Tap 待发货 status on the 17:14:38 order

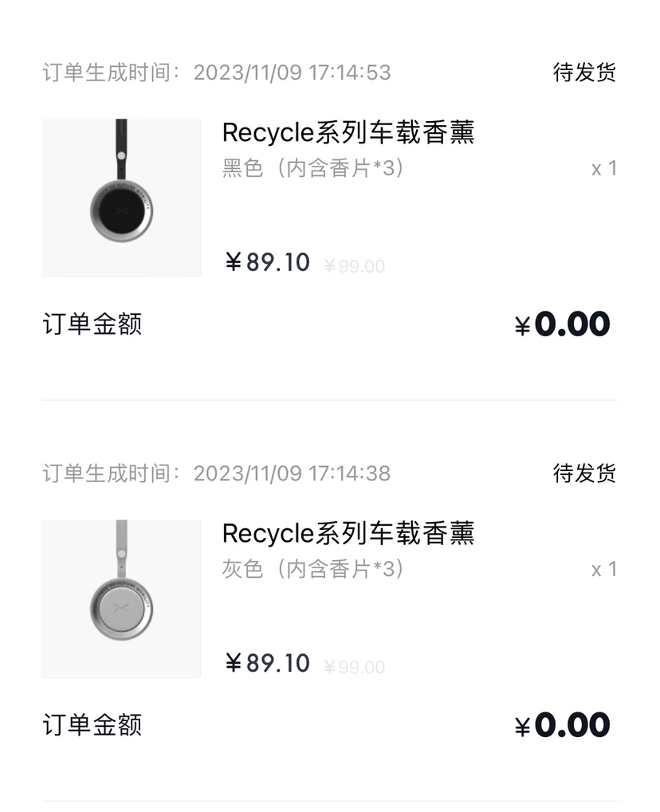pos(584,473)
